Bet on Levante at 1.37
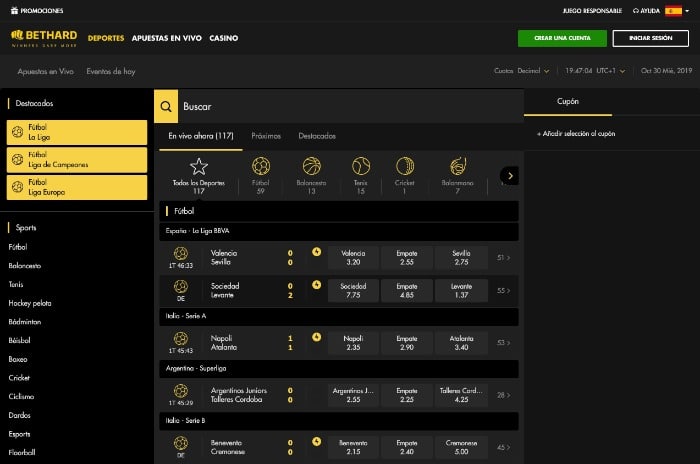700x464 pixels. [461, 291]
